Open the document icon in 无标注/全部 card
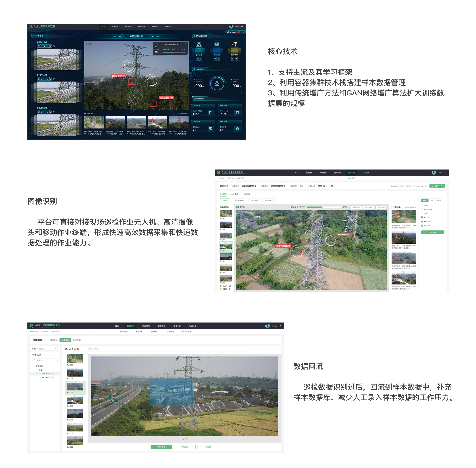 (237, 113)
